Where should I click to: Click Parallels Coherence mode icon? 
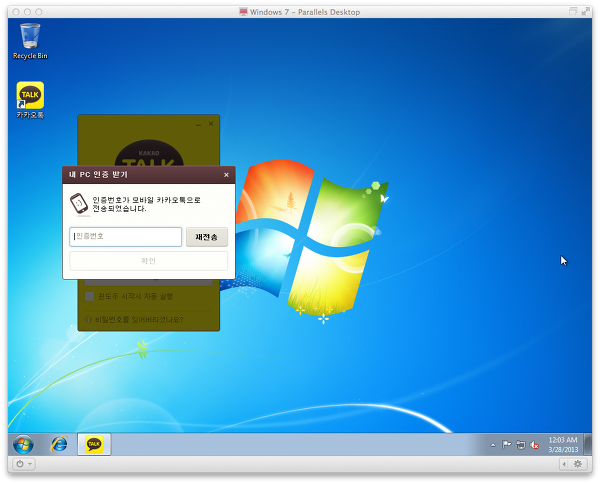pos(573,11)
